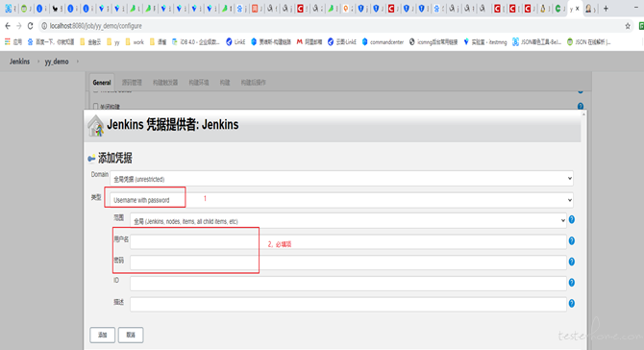Image resolution: width=644 pixels, height=350 pixels.
Task: Open help for the 范围 scope field
Action: click(571, 220)
